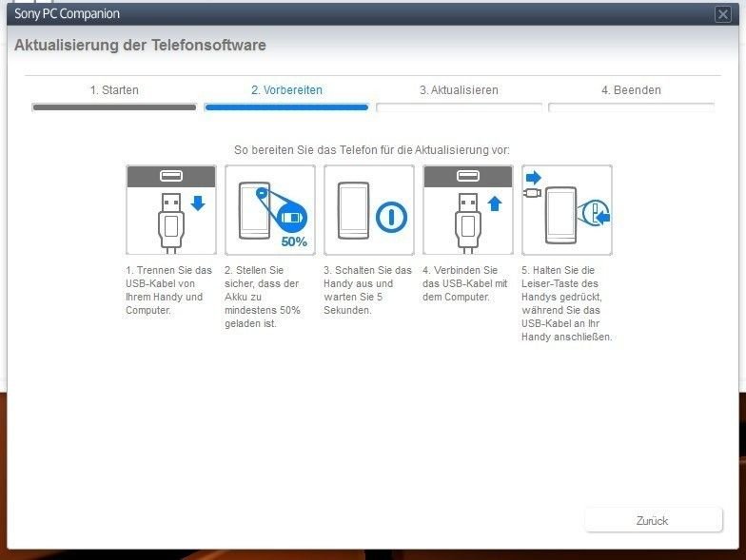This screenshot has height=560, width=746.
Task: Click the power off phone illustration
Action: coord(369,209)
